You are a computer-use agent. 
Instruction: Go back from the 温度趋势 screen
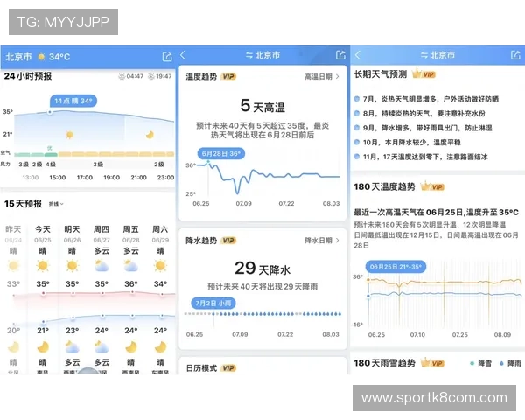(183, 55)
